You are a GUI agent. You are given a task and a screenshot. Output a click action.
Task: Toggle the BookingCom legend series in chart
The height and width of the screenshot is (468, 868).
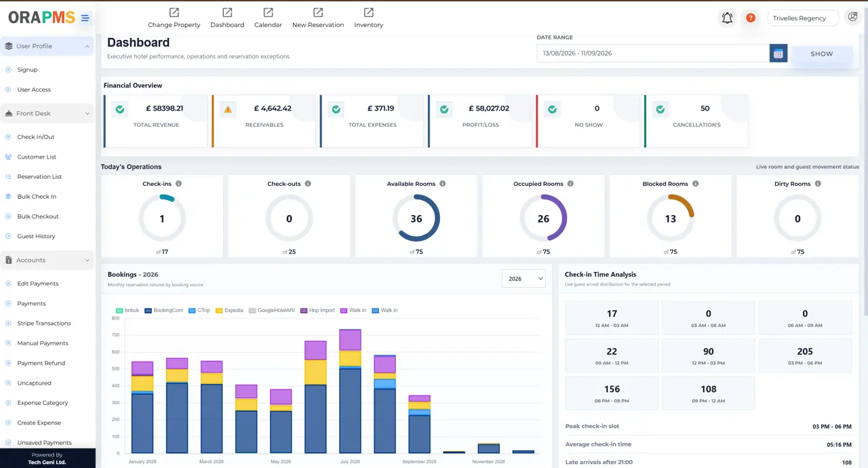click(164, 311)
